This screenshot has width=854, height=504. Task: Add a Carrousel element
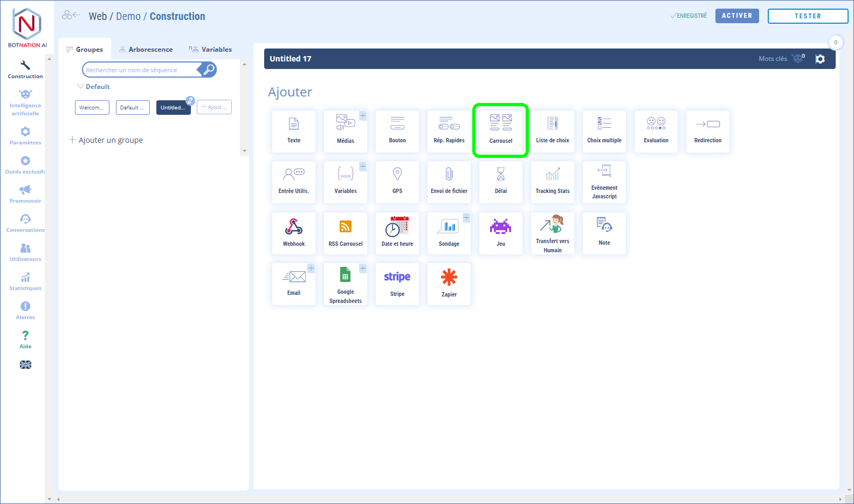[x=500, y=130]
